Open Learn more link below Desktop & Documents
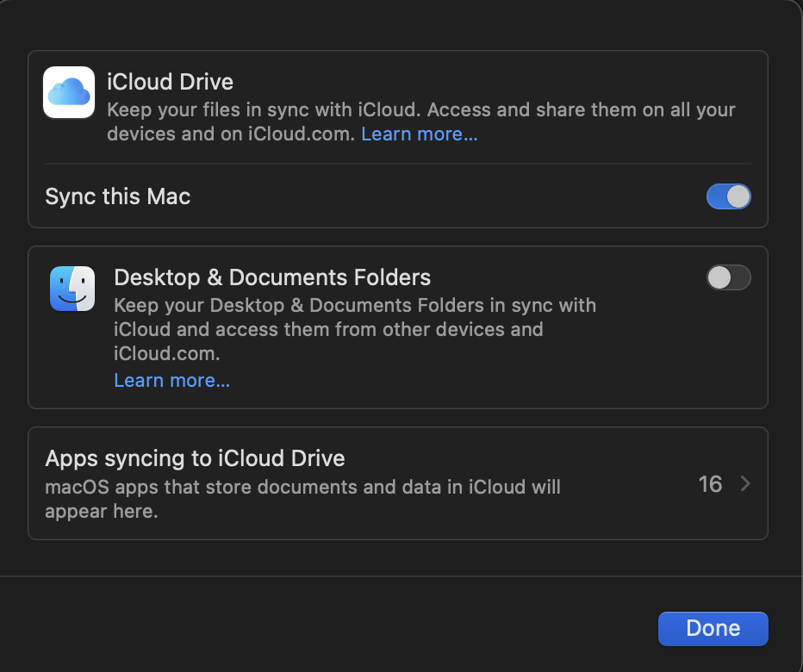 click(171, 380)
